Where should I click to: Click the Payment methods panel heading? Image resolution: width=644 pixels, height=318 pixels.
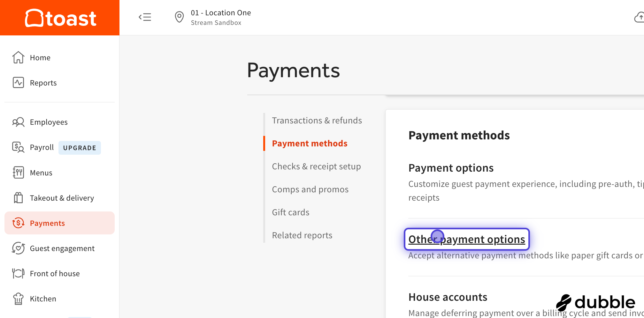click(459, 135)
